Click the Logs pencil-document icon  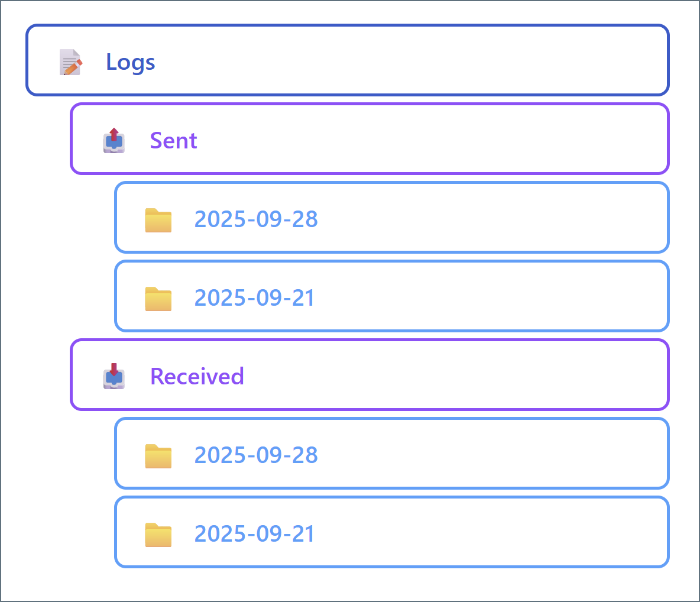pos(71,62)
